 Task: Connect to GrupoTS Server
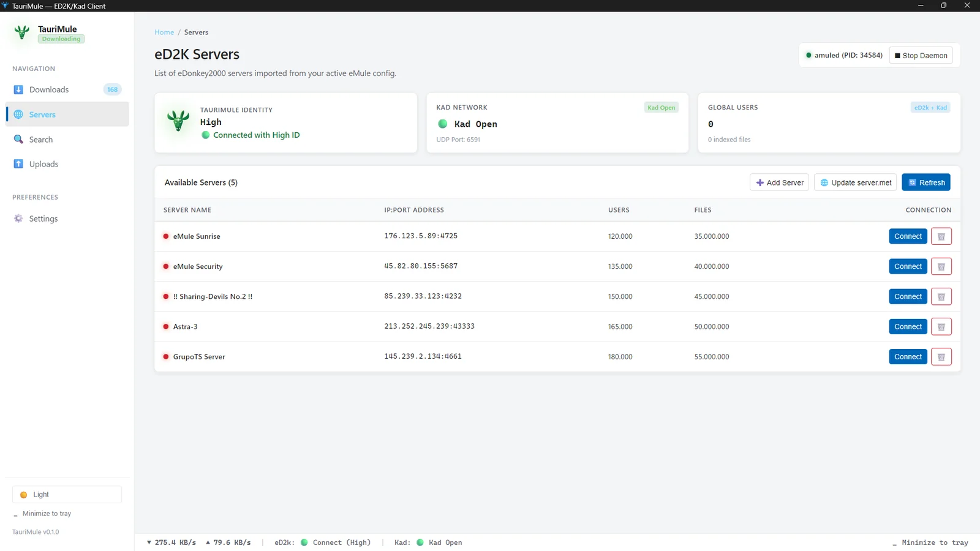click(908, 356)
